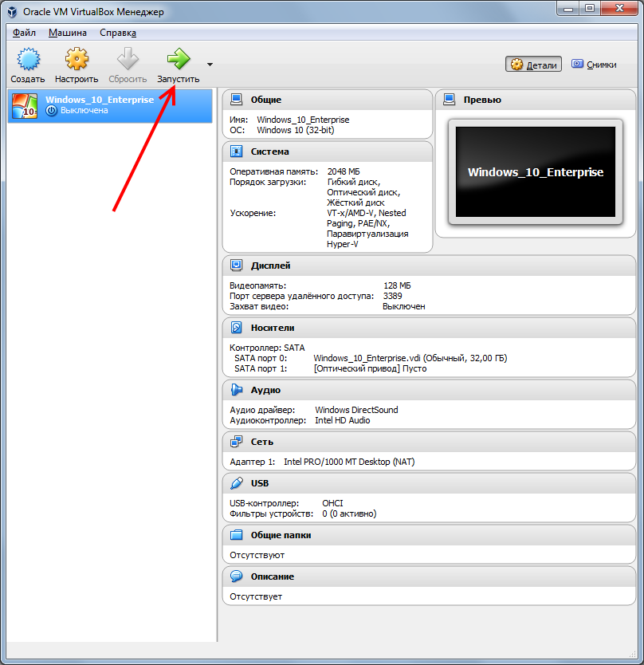The image size is (644, 665).
Task: Click the Общие папки folder icon
Action: 236,535
